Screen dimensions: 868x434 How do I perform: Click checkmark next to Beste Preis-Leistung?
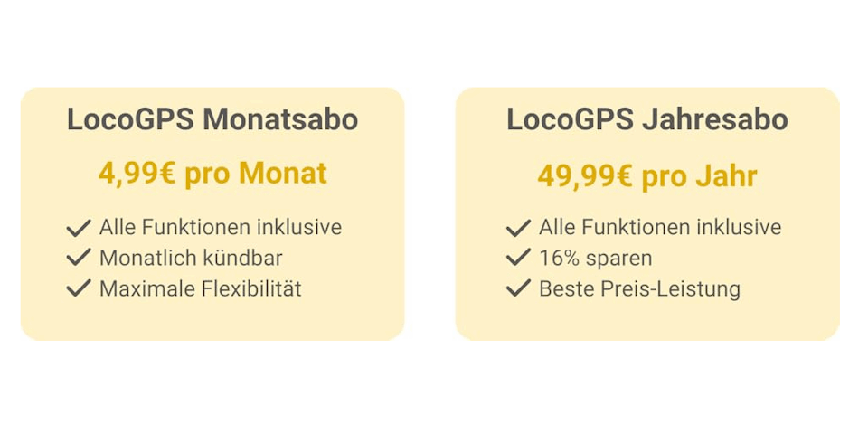pos(518,288)
